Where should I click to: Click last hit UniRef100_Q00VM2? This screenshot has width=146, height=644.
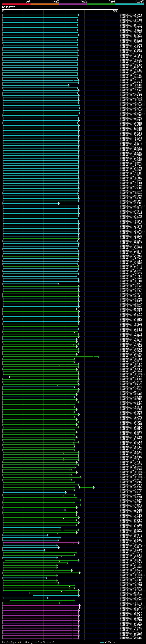click(x=131, y=638)
